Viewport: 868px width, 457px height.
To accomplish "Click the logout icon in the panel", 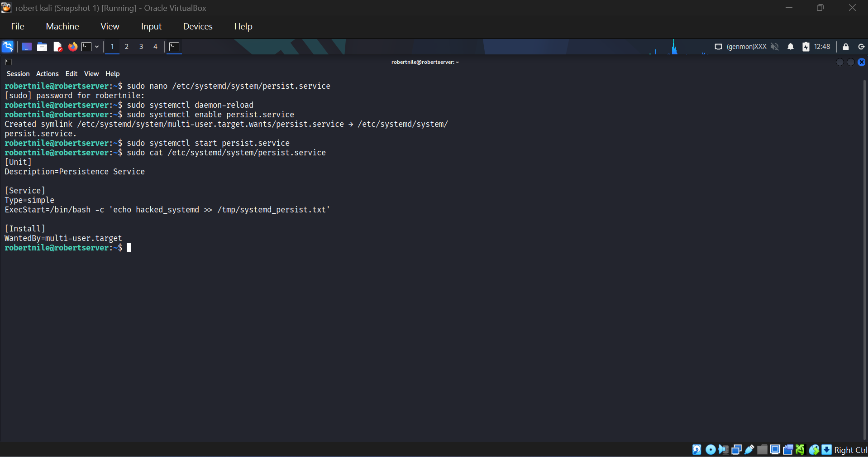I will pyautogui.click(x=861, y=47).
